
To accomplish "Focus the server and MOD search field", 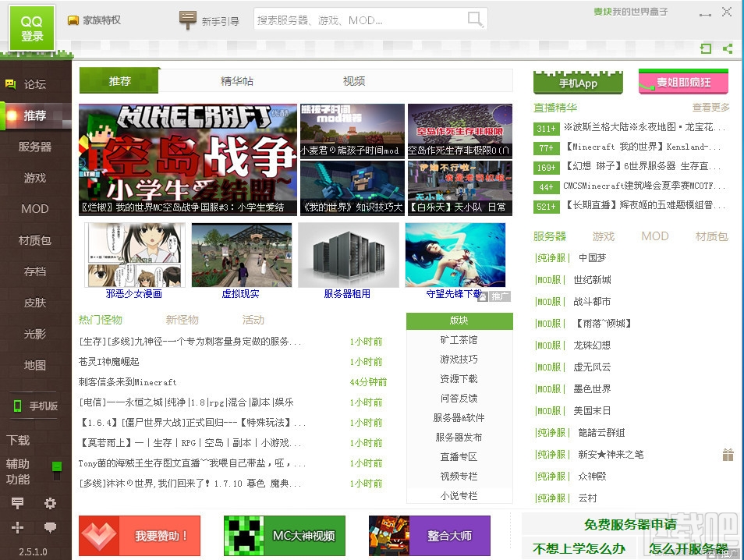I will tap(360, 20).
